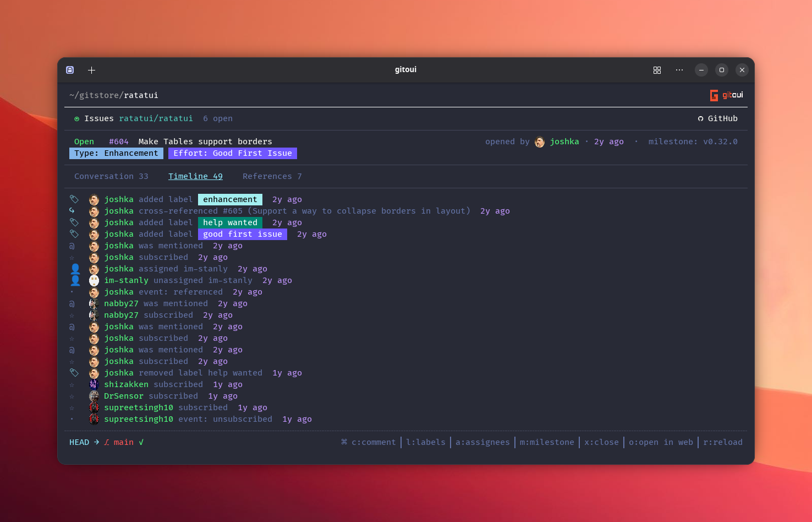Click the 'GitHub' label at top right
The height and width of the screenshot is (522, 812).
click(x=723, y=118)
